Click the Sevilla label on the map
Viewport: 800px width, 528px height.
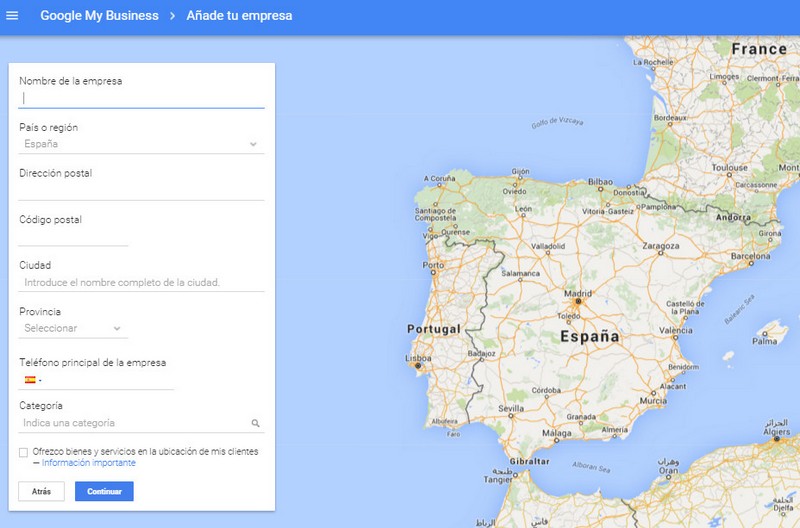coord(511,408)
